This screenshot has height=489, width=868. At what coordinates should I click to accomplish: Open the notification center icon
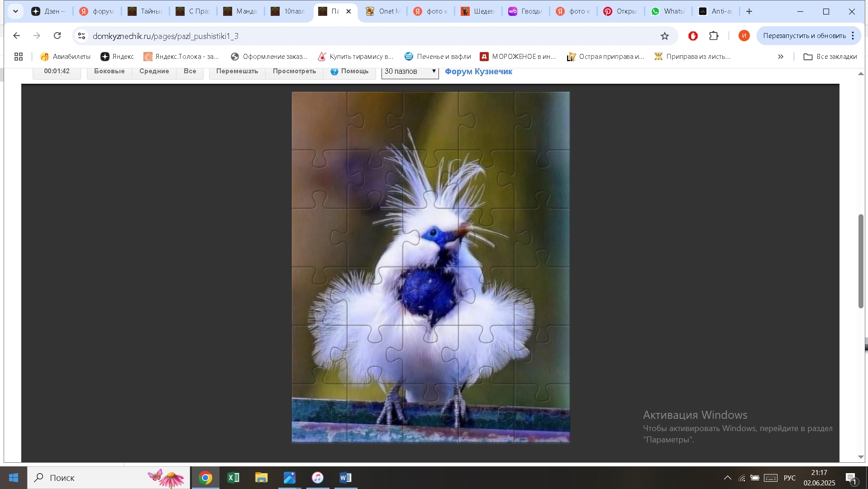click(x=851, y=478)
